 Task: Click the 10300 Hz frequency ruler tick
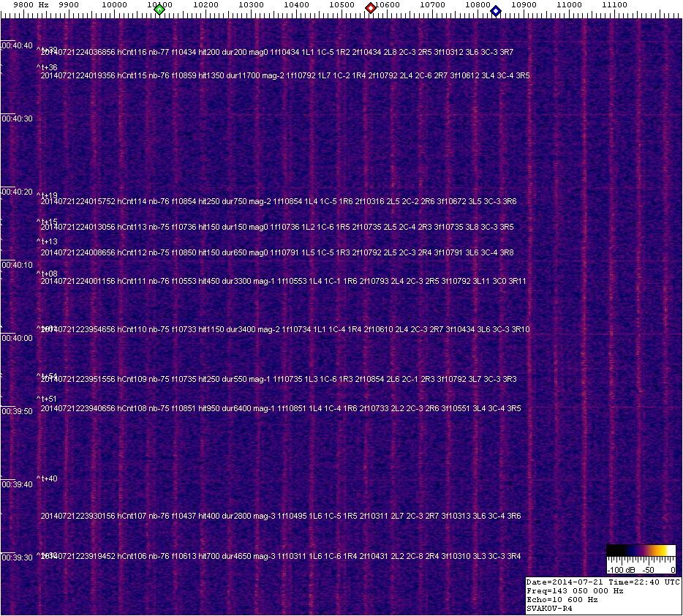pyautogui.click(x=251, y=5)
